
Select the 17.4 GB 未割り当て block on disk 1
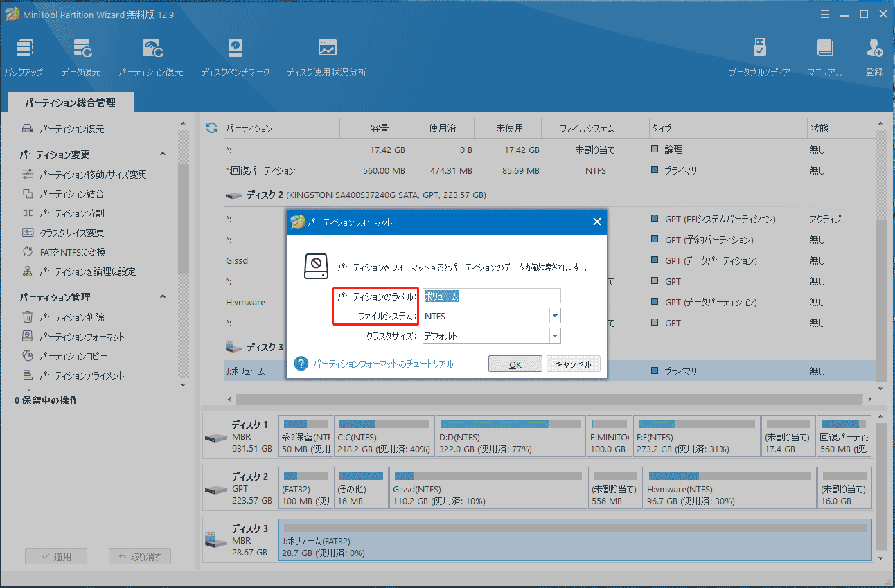pyautogui.click(x=788, y=437)
